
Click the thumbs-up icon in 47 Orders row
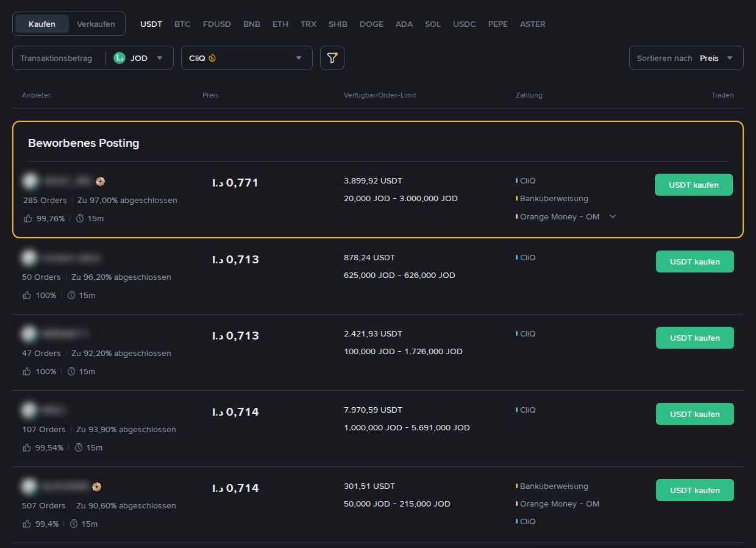tap(27, 371)
